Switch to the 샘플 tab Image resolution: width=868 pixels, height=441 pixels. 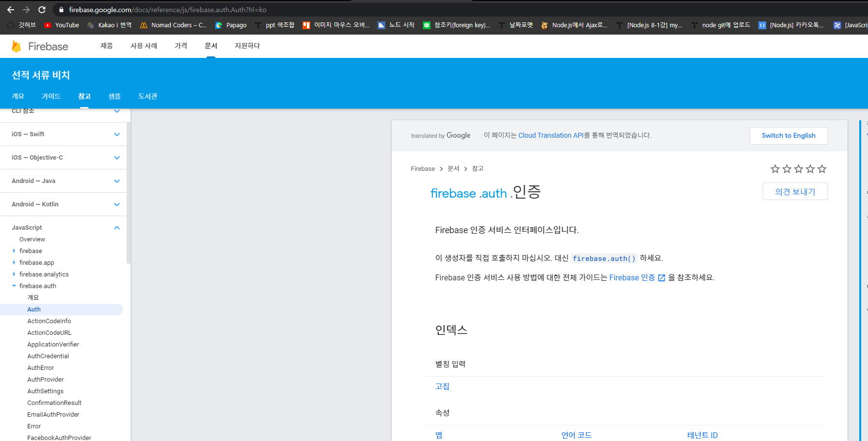pyautogui.click(x=114, y=96)
